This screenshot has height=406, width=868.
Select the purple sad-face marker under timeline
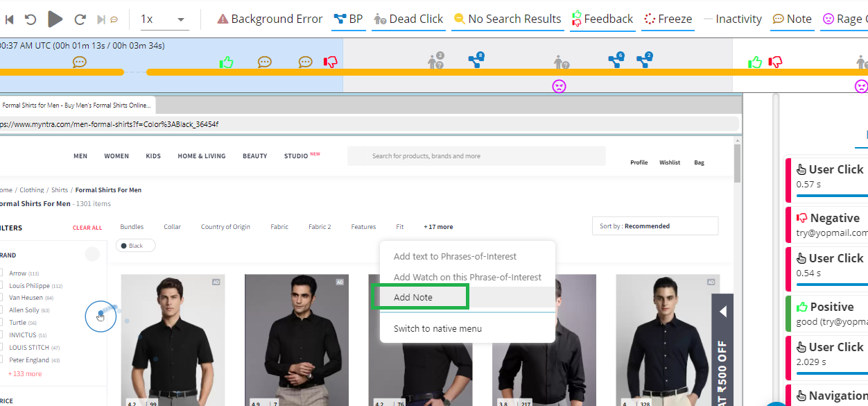coord(559,86)
